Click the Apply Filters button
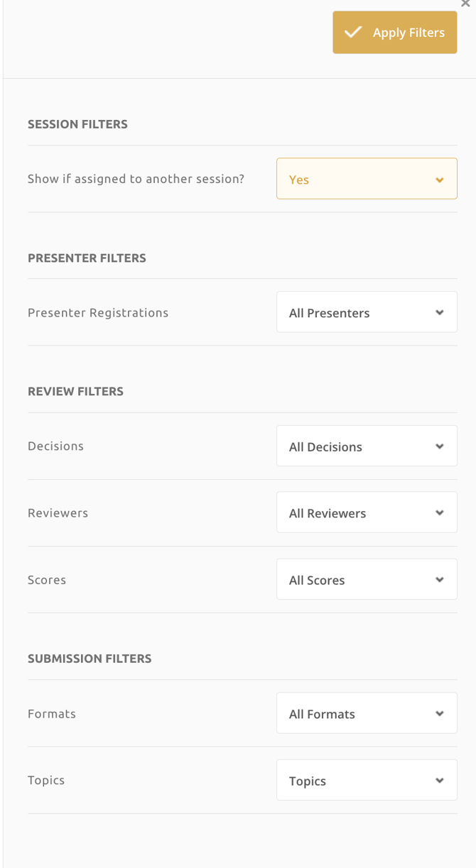 coord(394,33)
